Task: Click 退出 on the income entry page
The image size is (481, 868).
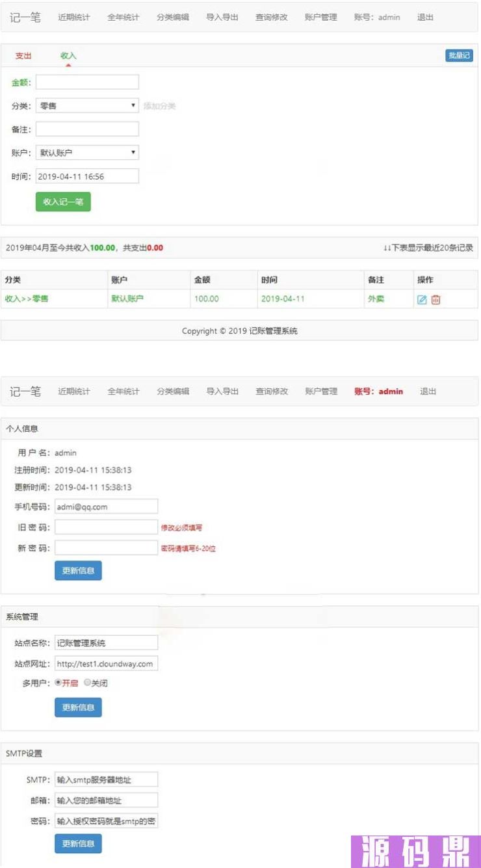Action: coord(425,18)
